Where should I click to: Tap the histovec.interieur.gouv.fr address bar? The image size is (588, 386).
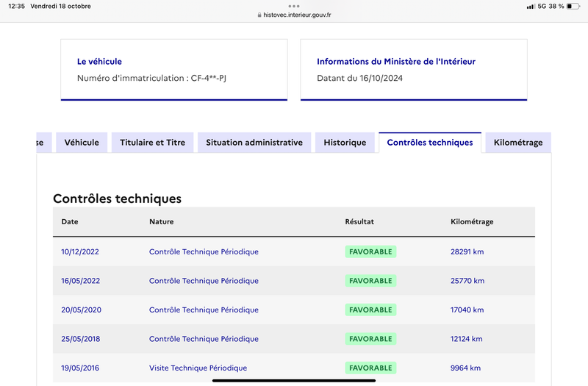tap(297, 15)
